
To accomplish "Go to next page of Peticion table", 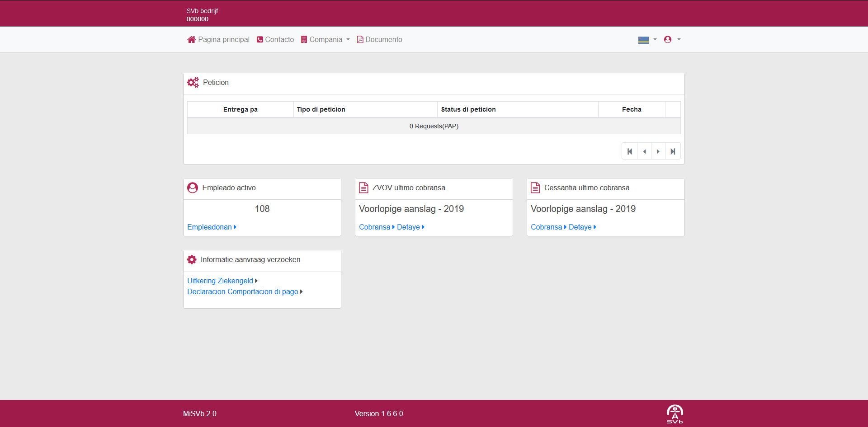I will coord(658,151).
